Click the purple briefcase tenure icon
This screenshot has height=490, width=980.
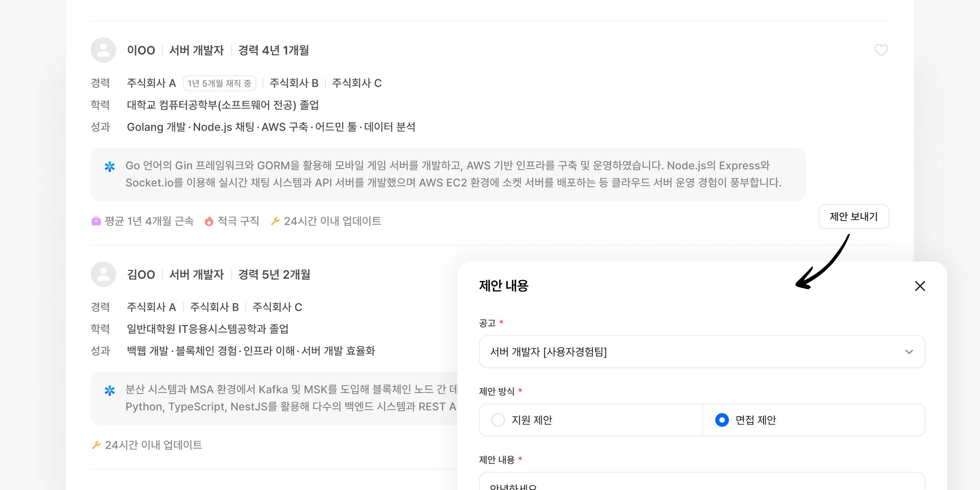coord(96,221)
